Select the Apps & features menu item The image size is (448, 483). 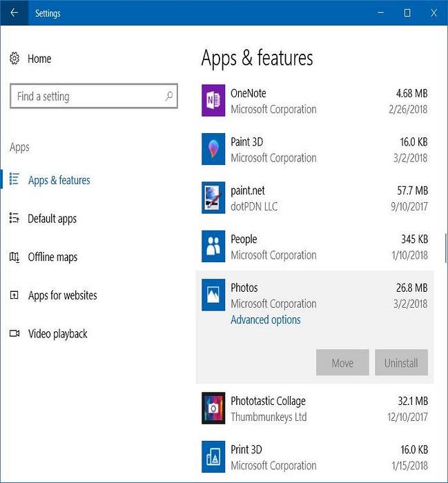(59, 180)
